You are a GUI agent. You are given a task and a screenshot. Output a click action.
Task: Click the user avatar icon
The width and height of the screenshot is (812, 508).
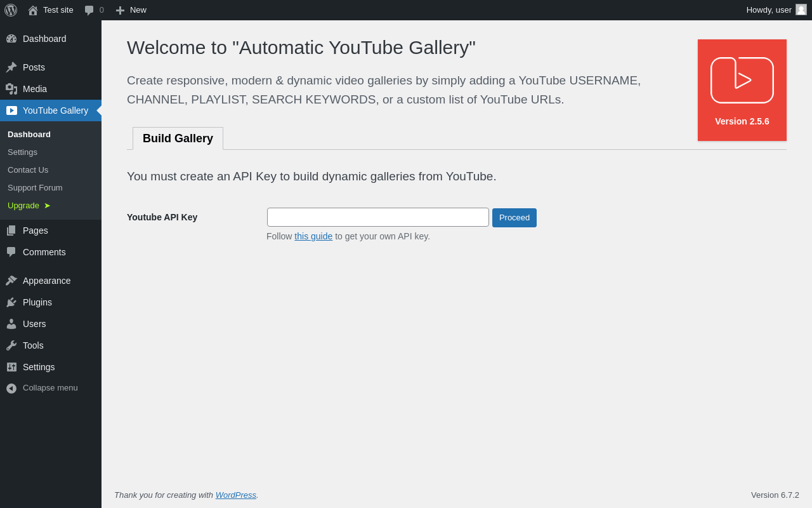[x=801, y=10]
